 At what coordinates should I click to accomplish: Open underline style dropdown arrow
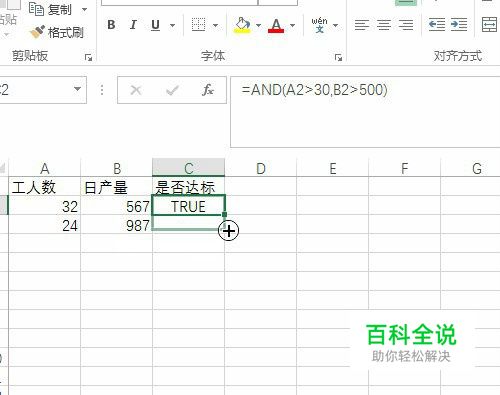coord(172,25)
